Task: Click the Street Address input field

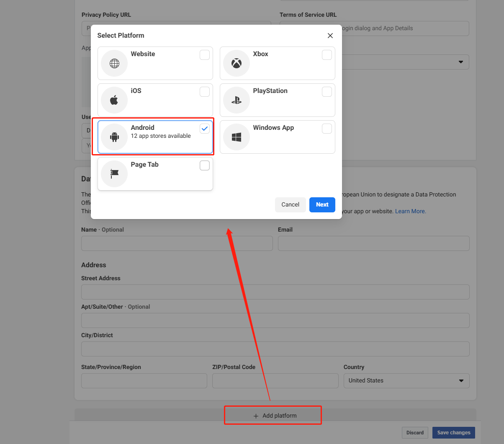Action: pos(275,292)
